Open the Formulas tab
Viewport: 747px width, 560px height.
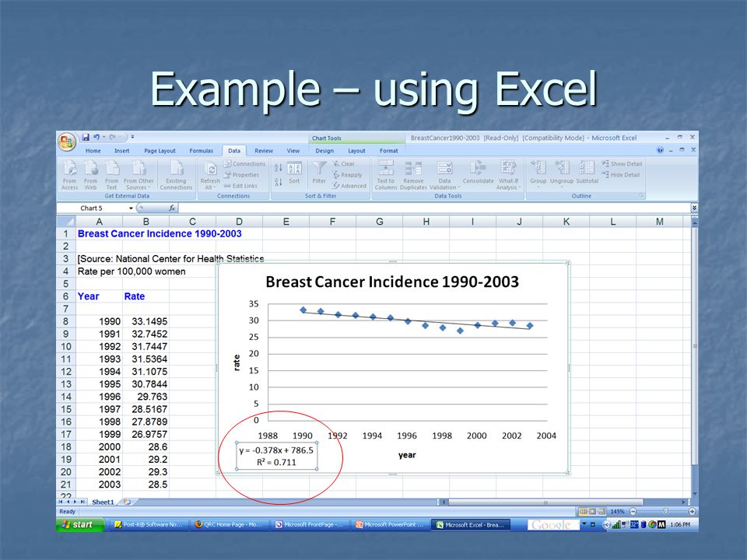tap(201, 150)
